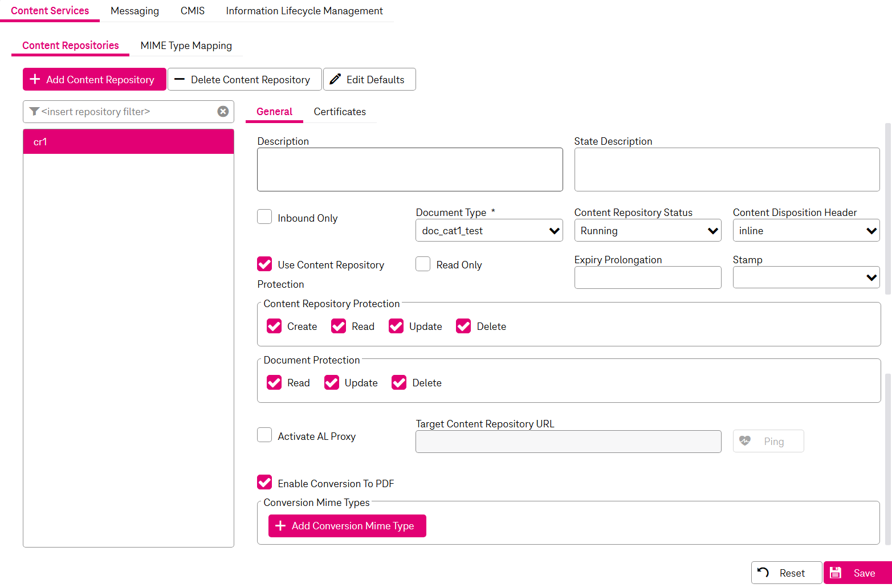Click the Add Conversion Mime Type button
The height and width of the screenshot is (588, 892).
pyautogui.click(x=347, y=526)
